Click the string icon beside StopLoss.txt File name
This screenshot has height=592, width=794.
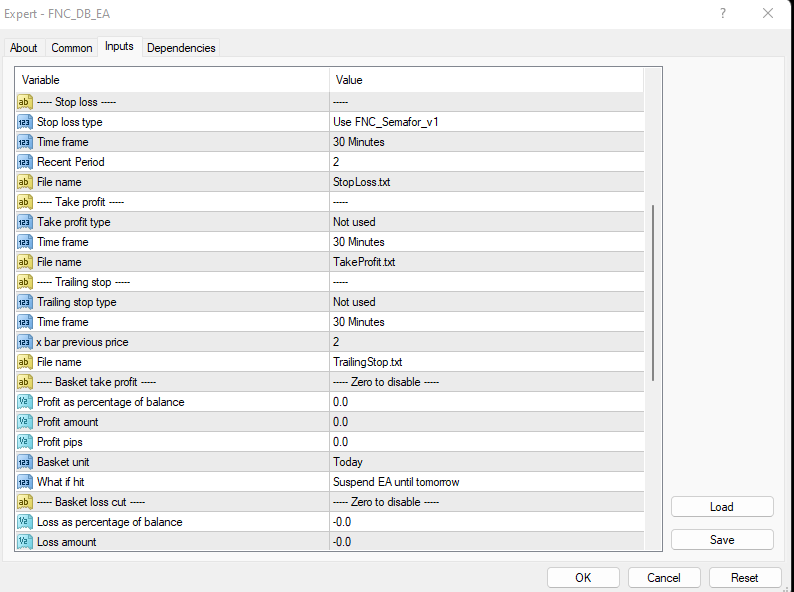pyautogui.click(x=25, y=182)
